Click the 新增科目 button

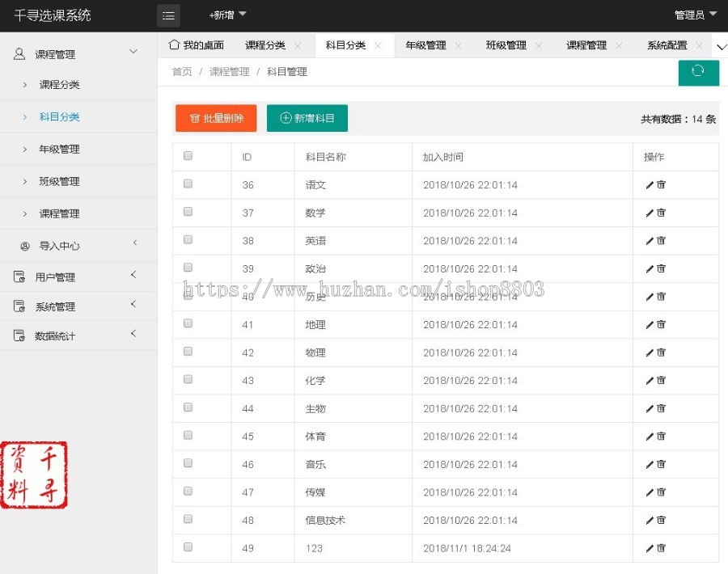pyautogui.click(x=307, y=117)
